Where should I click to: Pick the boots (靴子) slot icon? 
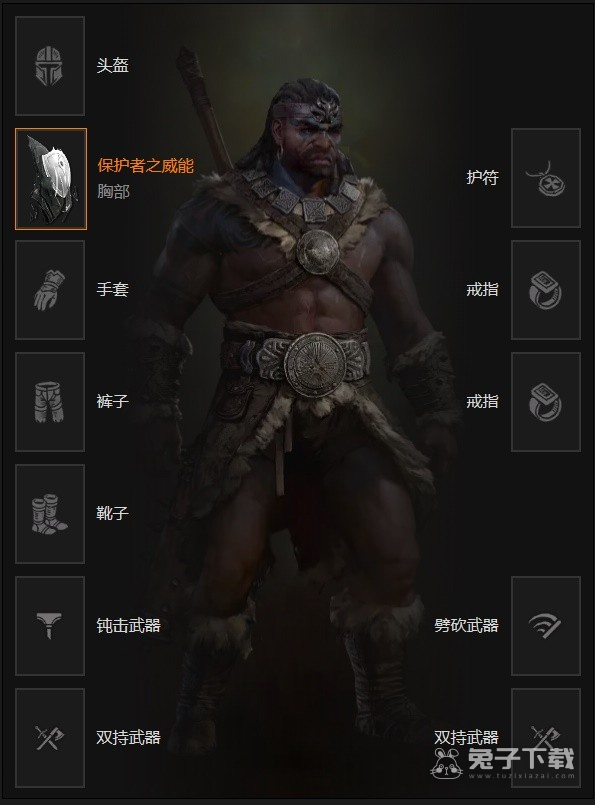tap(50, 514)
